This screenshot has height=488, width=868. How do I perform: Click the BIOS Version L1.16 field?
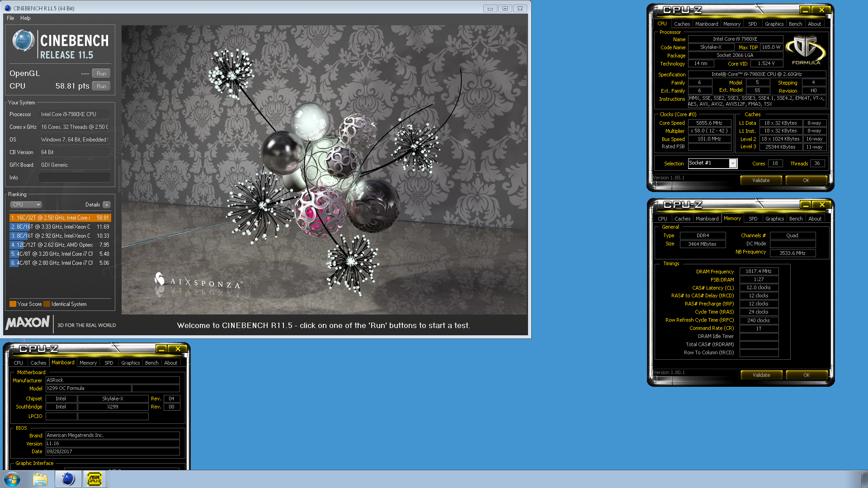113,444
